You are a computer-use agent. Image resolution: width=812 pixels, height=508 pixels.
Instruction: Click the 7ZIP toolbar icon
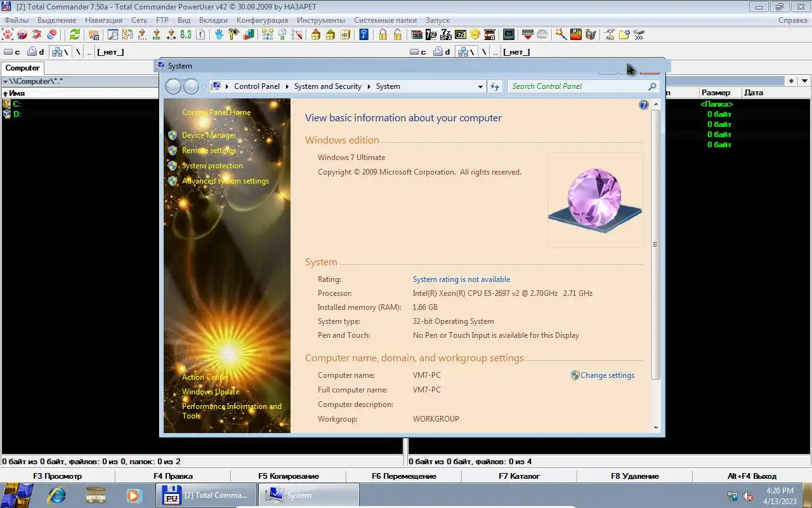(x=431, y=34)
